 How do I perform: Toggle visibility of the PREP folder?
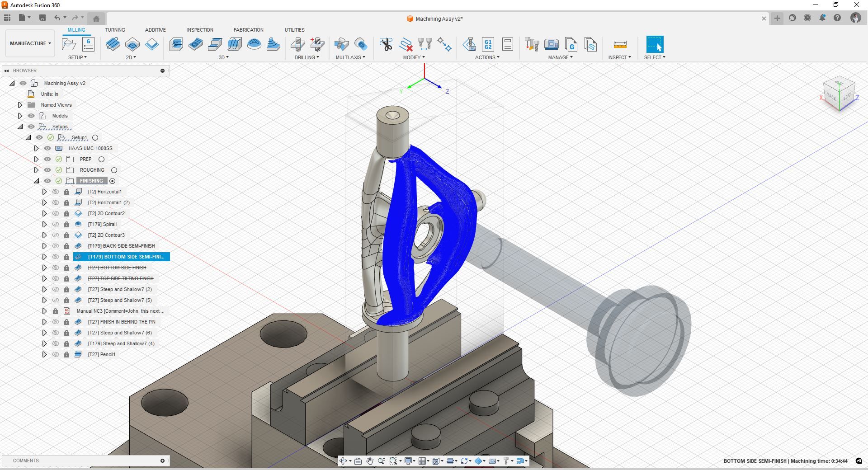[47, 159]
